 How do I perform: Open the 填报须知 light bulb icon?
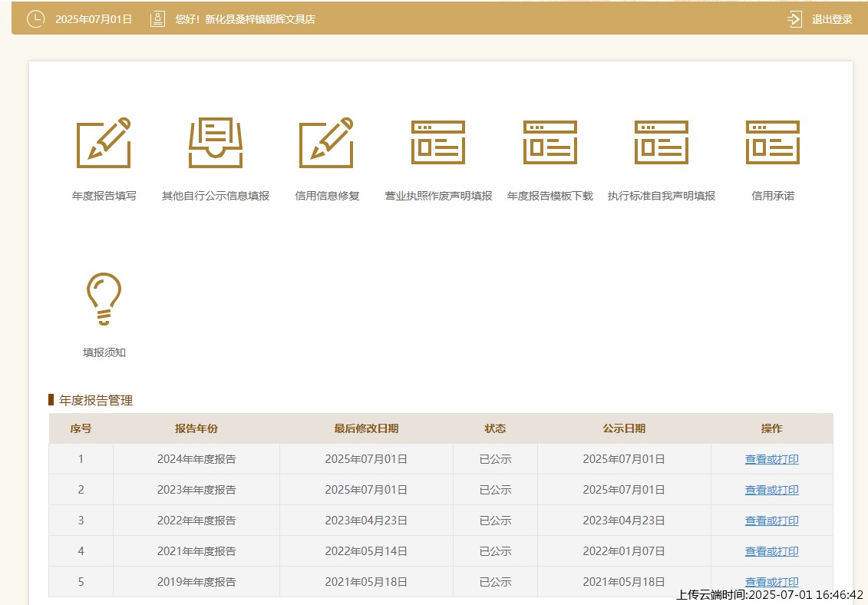[x=104, y=299]
